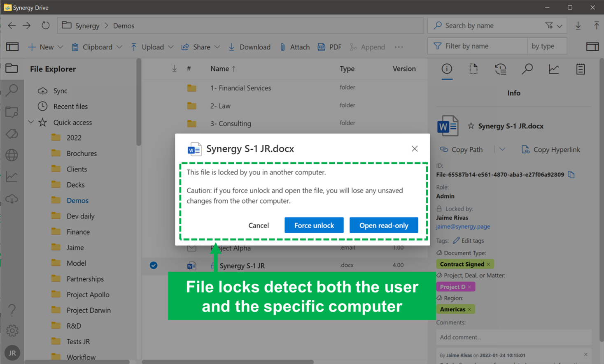This screenshot has height=364, width=604.
Task: Copy the file ID to clipboard
Action: click(571, 175)
